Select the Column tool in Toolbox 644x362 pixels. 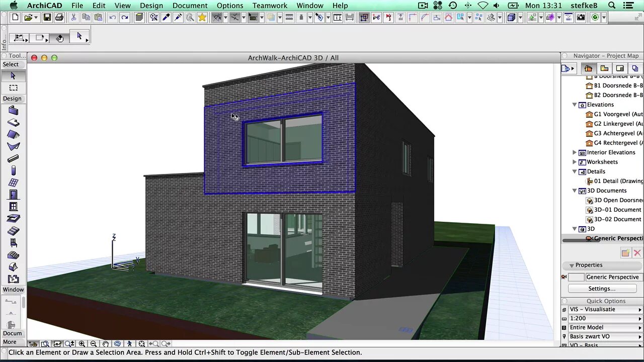click(x=13, y=170)
